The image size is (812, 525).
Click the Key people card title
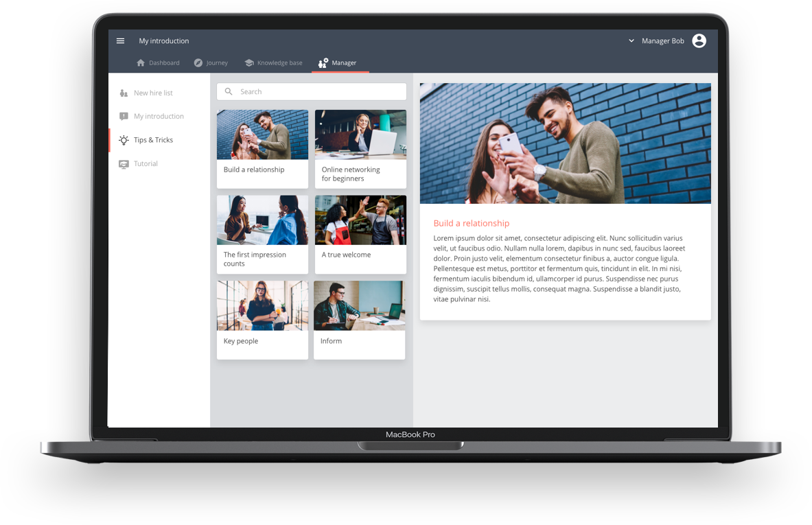coord(241,341)
